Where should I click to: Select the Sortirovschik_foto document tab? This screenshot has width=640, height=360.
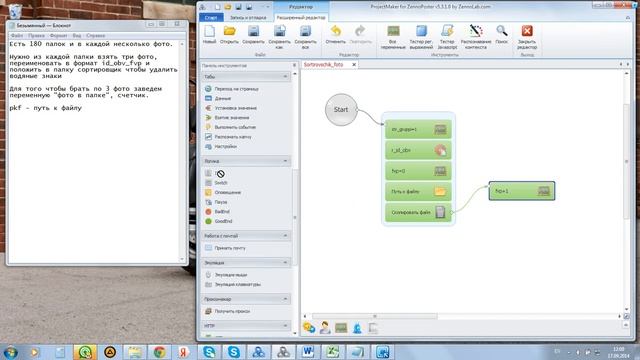point(323,64)
